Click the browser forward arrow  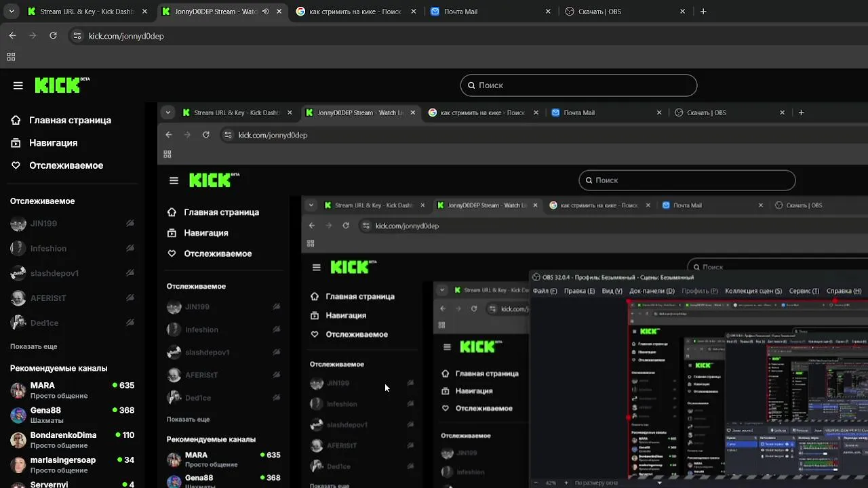(x=33, y=36)
